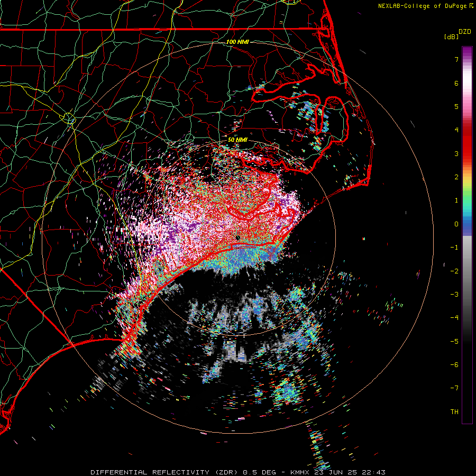
Task: Click the 50 NMI range ring label
Action: (x=237, y=140)
